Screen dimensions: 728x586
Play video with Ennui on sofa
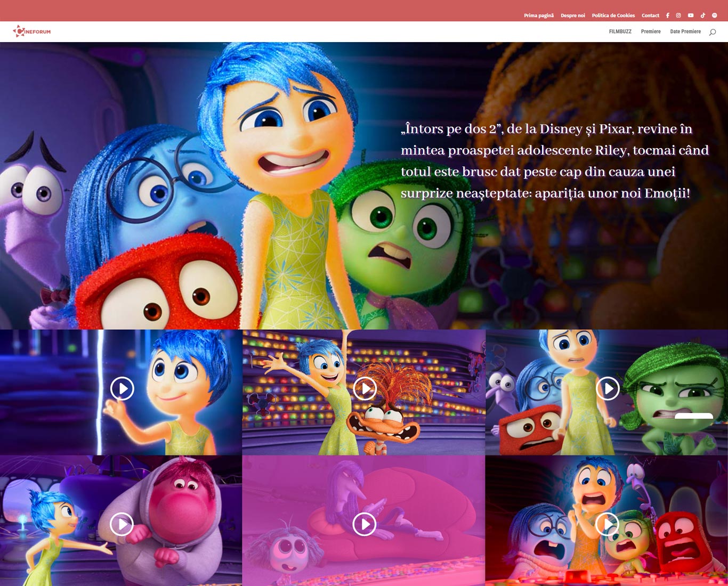pyautogui.click(x=365, y=524)
